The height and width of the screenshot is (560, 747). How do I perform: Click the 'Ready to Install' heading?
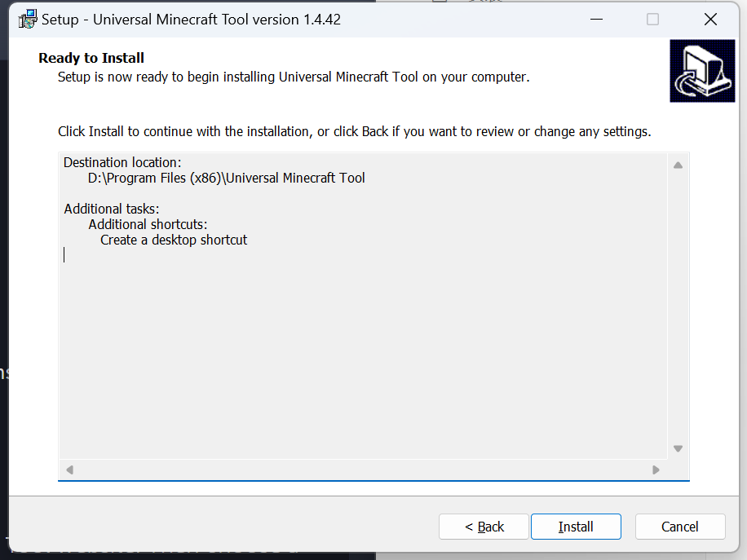pyautogui.click(x=91, y=58)
